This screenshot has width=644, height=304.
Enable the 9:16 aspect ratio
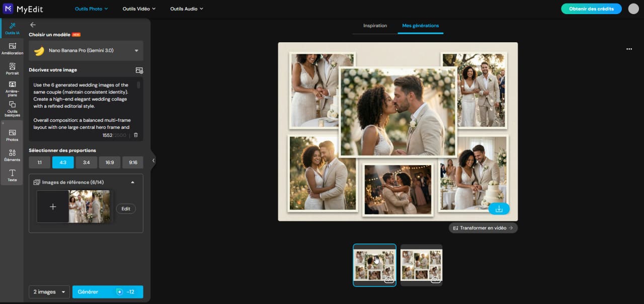point(133,162)
